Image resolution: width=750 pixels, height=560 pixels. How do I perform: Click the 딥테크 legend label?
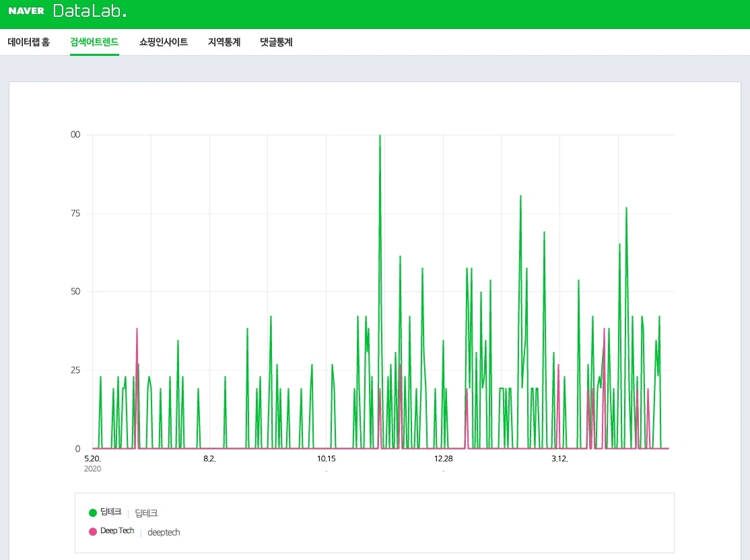(111, 512)
